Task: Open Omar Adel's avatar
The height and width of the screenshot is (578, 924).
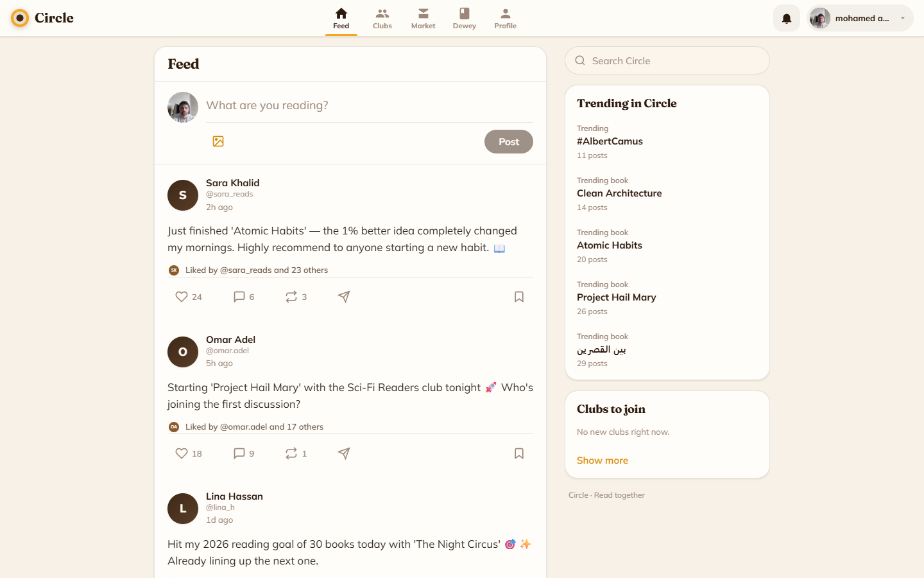Action: (x=183, y=352)
